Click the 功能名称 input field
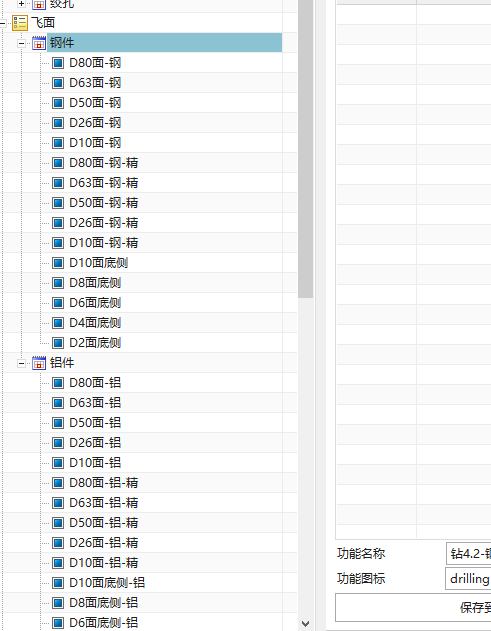The width and height of the screenshot is (491, 631). [x=468, y=554]
